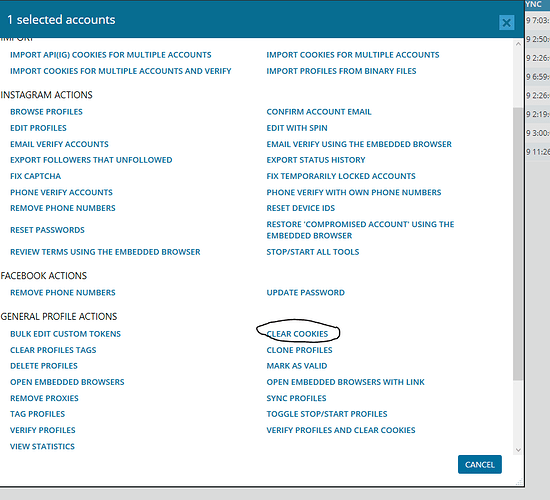Open View Statistics
This screenshot has height=500, width=550.
(42, 446)
